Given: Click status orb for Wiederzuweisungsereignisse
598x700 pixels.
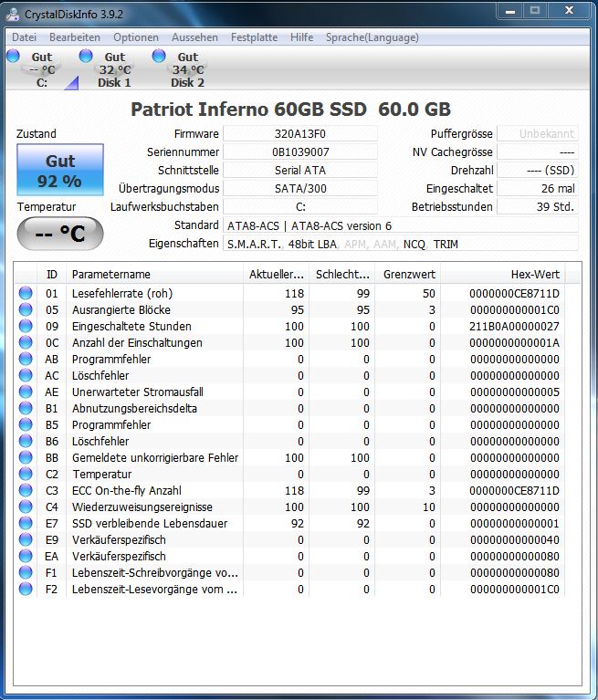Looking at the screenshot, I should tap(26, 507).
